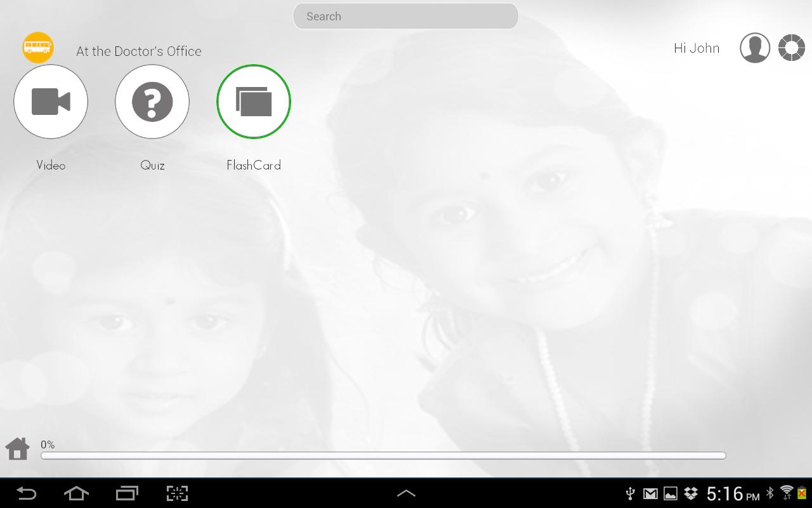Tap the screenshot capture icon in nav bar
Viewport: 812px width, 508px height.
coord(178,493)
